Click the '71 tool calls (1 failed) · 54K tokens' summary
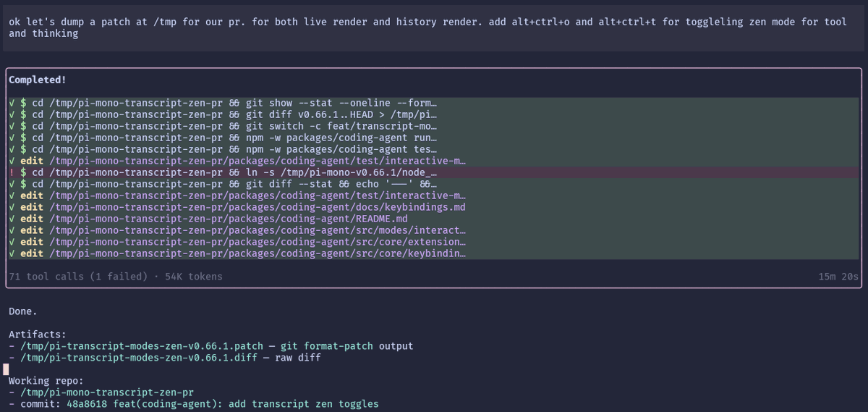The width and height of the screenshot is (868, 412). point(116,277)
